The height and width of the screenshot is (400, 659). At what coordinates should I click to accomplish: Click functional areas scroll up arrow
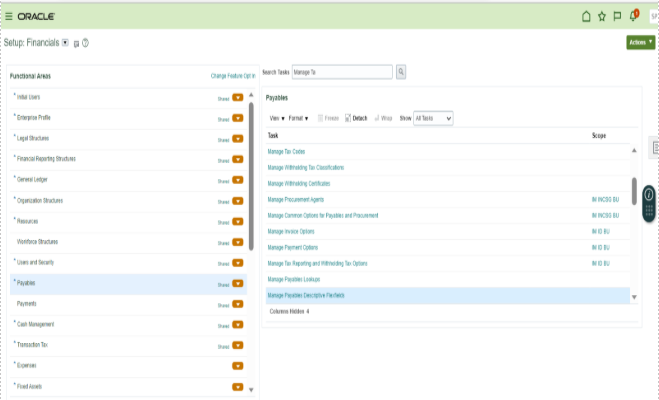251,95
